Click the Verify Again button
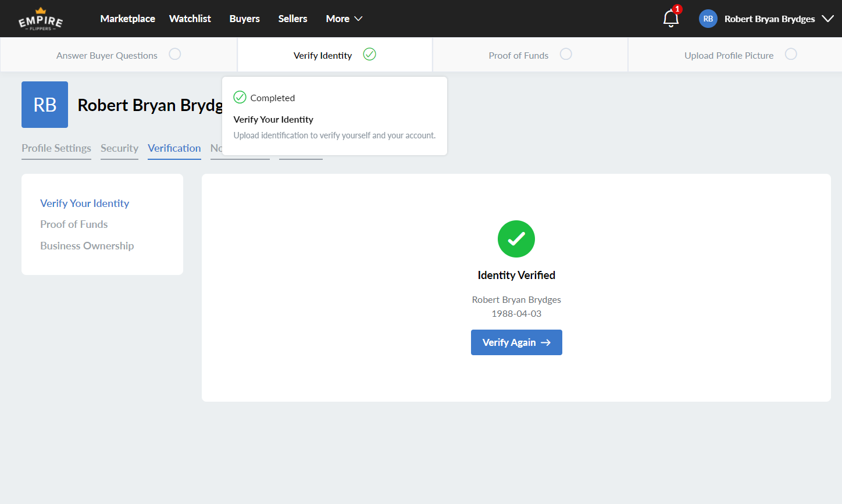Screen dimensions: 842x504 click(x=516, y=342)
